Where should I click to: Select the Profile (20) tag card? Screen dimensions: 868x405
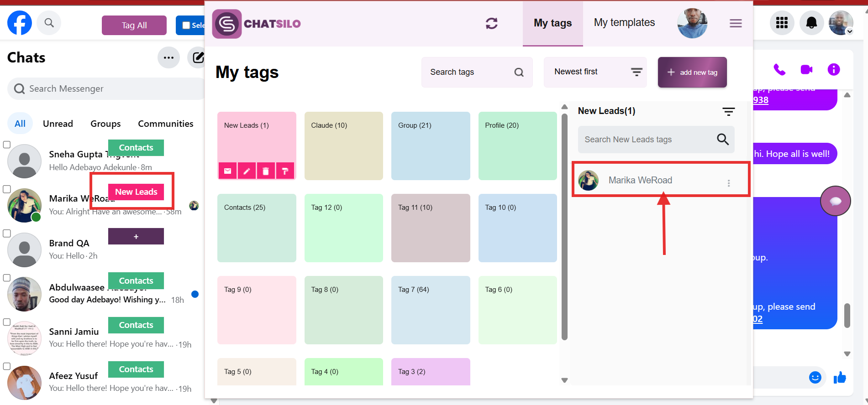pos(518,146)
